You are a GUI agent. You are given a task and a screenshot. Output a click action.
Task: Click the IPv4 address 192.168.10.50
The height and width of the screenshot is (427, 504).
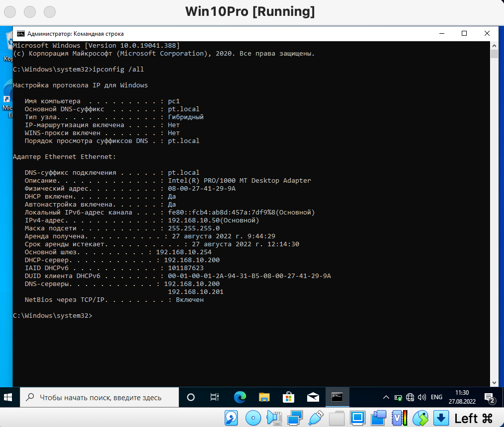click(x=194, y=220)
